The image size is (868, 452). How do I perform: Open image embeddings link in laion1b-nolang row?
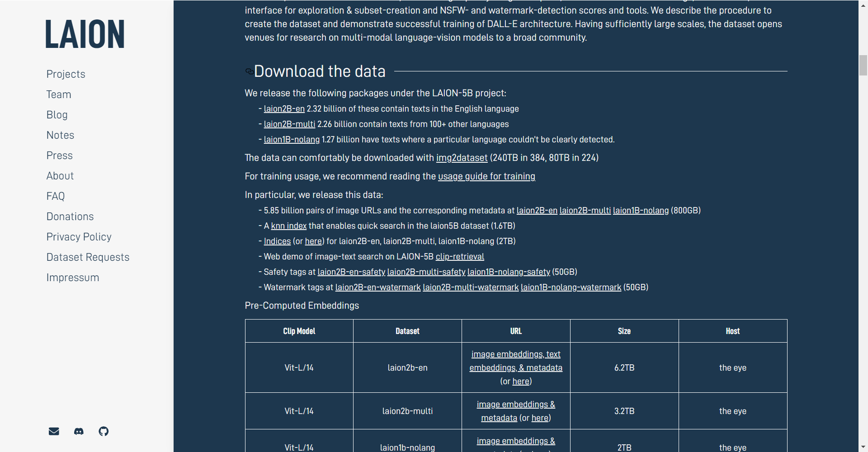516,441
